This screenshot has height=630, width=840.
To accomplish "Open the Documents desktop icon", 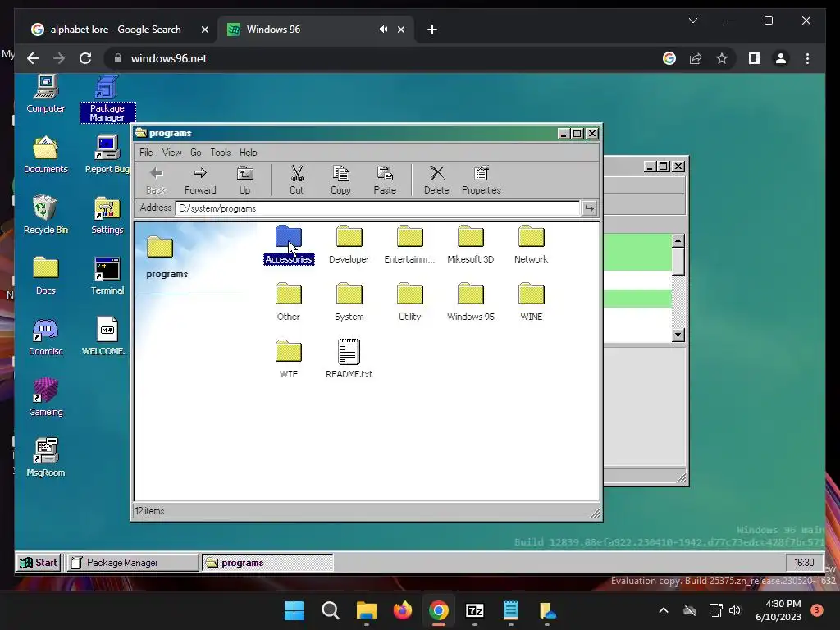I will click(46, 155).
